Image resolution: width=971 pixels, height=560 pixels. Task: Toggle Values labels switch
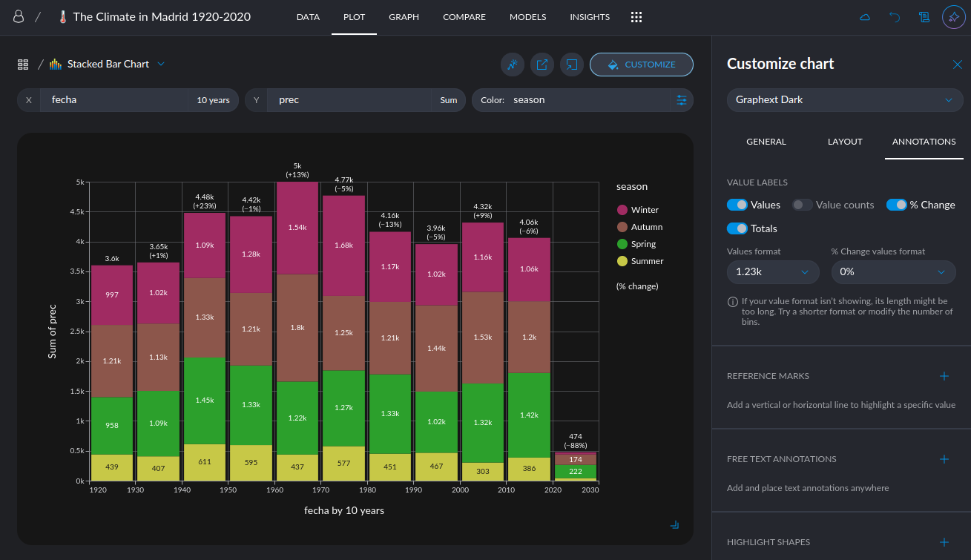pos(737,205)
